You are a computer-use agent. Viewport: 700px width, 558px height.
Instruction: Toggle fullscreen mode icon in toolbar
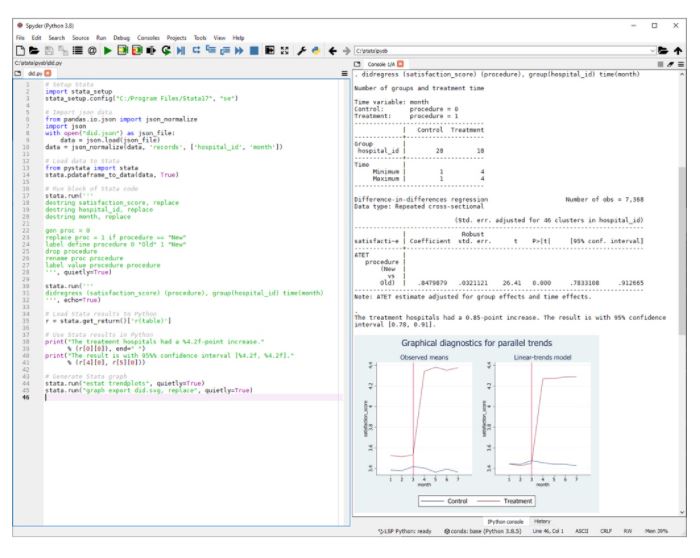[284, 50]
